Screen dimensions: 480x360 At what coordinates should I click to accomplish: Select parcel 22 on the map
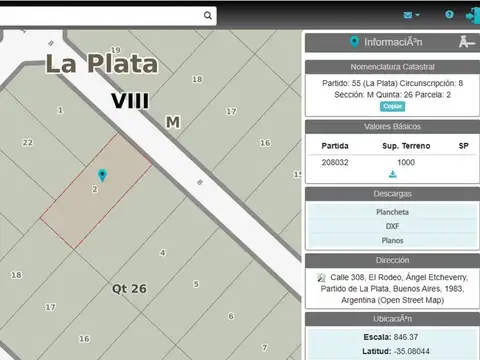click(x=27, y=143)
